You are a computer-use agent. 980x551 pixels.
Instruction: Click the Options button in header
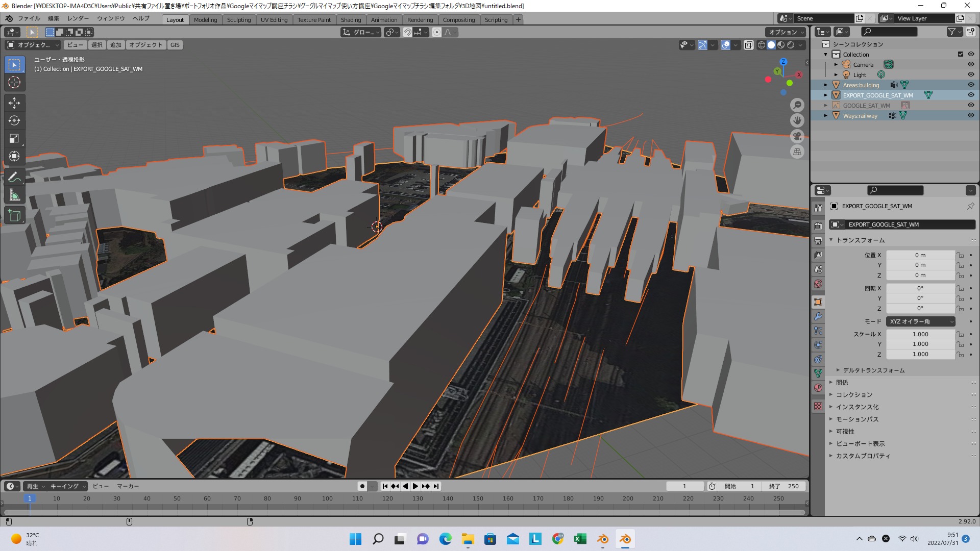coord(785,32)
